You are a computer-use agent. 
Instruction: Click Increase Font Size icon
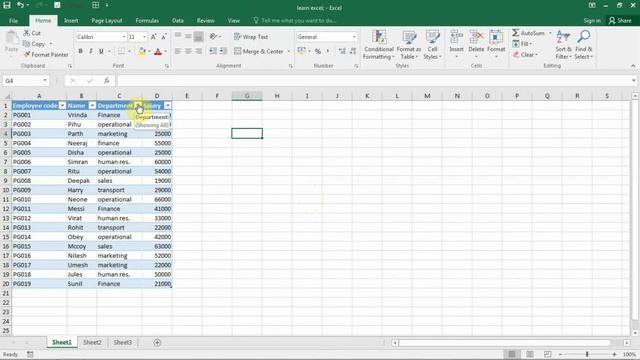153,37
